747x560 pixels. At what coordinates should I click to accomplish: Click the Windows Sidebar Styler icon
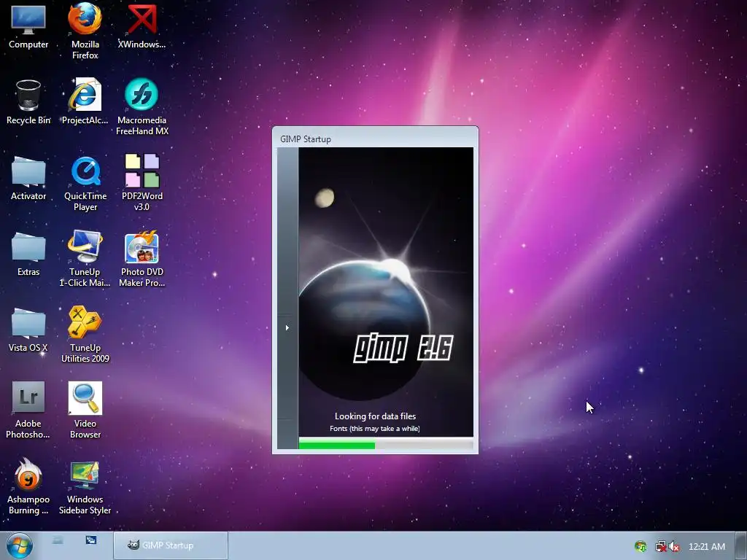pos(85,486)
